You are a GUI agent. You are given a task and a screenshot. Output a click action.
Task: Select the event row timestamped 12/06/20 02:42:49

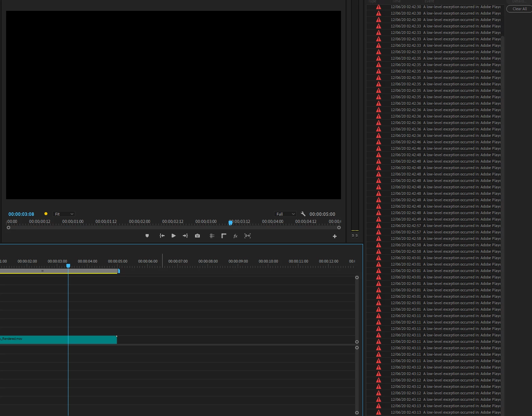(x=434, y=219)
